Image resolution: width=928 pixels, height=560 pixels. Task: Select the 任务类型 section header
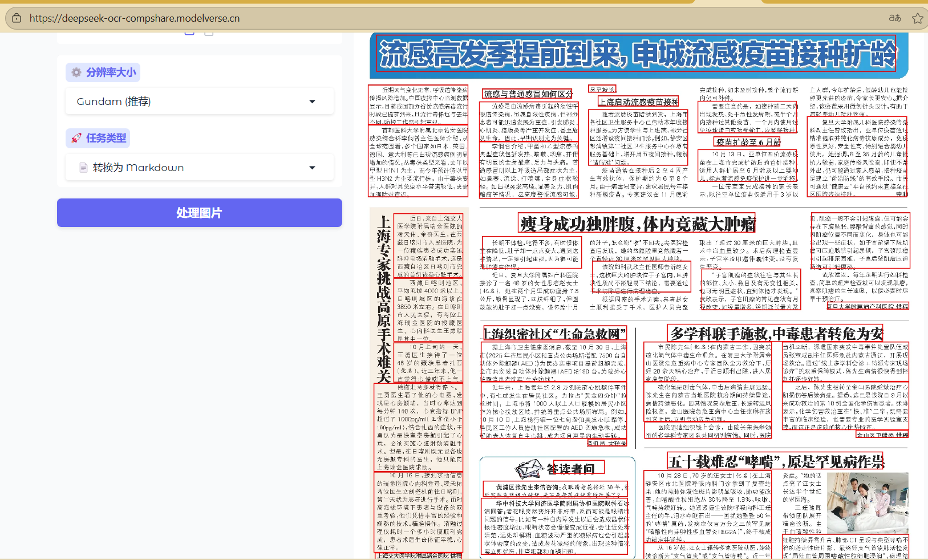pos(98,138)
